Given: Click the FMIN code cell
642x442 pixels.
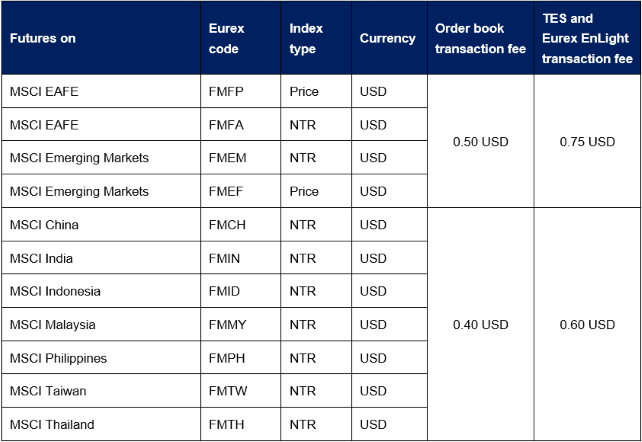Looking at the screenshot, I should (225, 259).
